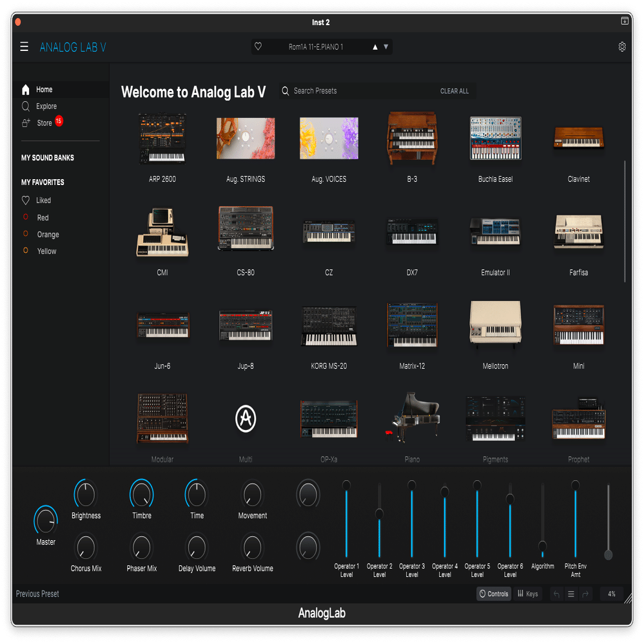This screenshot has width=644, height=644.
Task: Open the Store section
Action: click(38, 122)
